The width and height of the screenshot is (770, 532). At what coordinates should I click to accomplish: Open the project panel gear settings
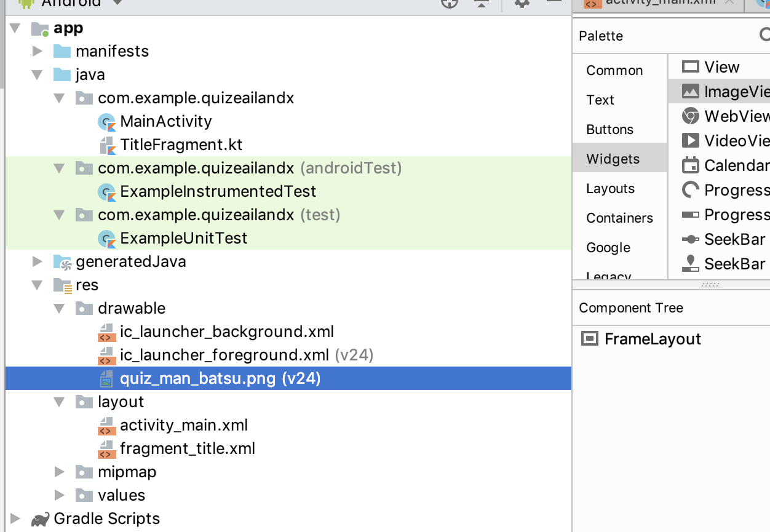tap(522, 3)
